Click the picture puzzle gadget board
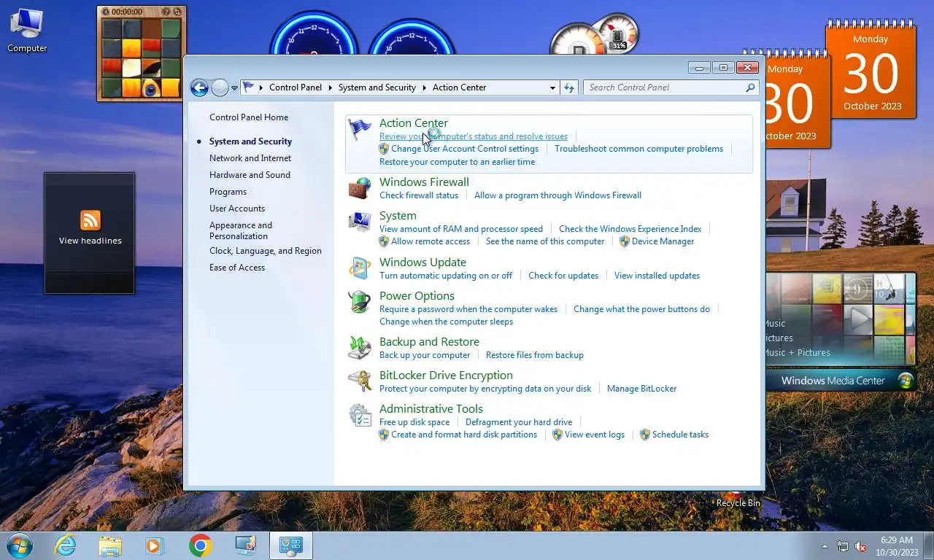This screenshot has width=934, height=560. click(142, 58)
